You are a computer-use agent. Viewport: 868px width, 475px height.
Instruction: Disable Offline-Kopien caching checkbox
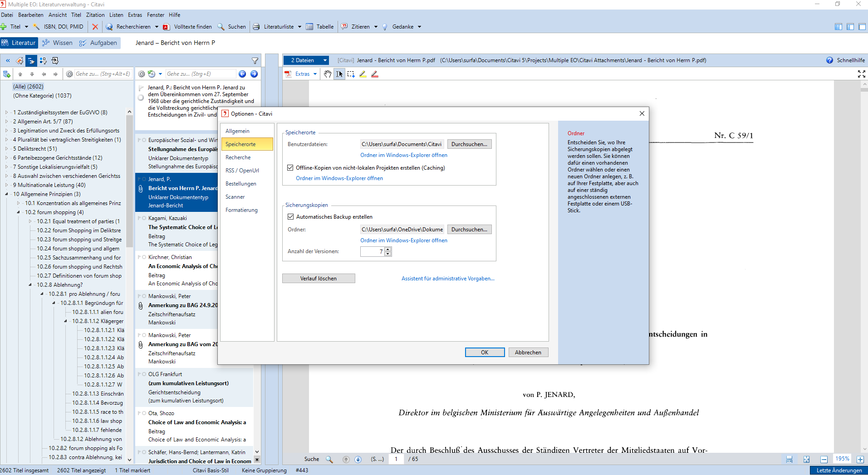290,168
